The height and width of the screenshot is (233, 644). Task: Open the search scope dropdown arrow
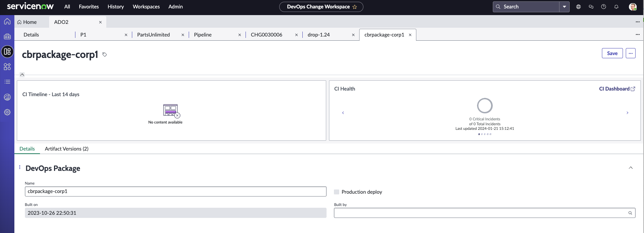tap(564, 7)
